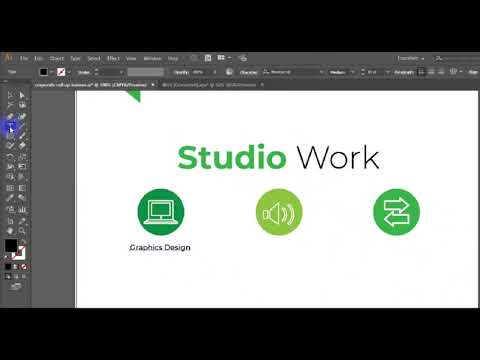Select the Shaper pencil tool
480x360 pixels.
pos(10,145)
